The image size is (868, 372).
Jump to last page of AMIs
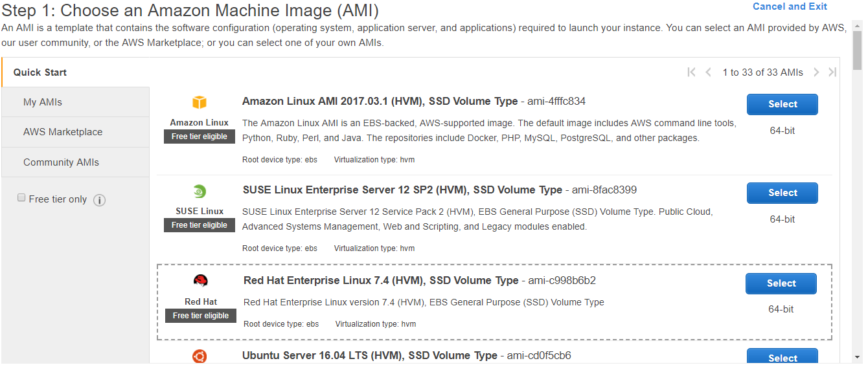832,72
